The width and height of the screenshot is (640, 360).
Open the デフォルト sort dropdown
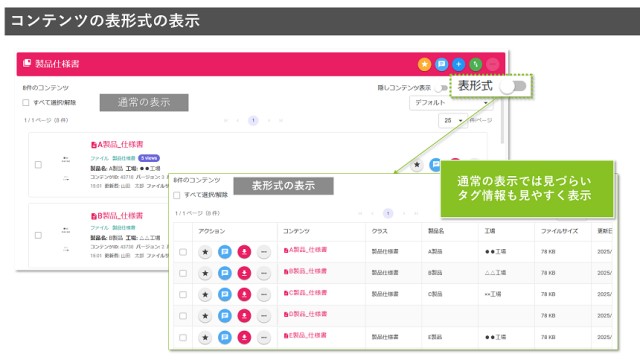click(x=451, y=103)
